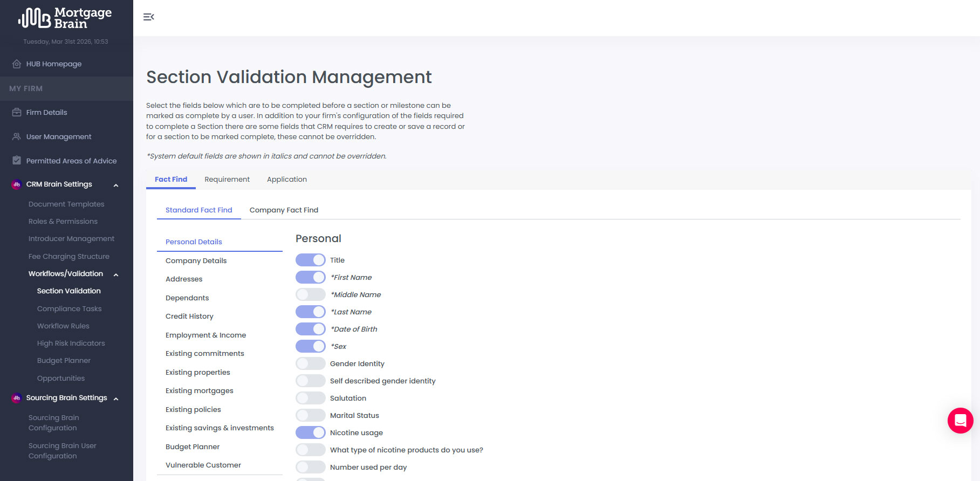Viewport: 980px width, 481px height.
Task: Open Permitted Areas of Advice
Action: [x=71, y=161]
